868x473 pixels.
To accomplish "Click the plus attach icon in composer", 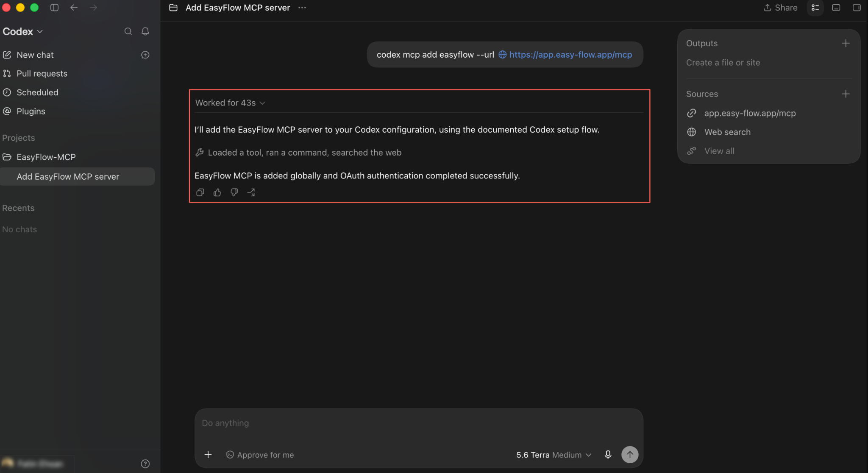I will (x=208, y=455).
